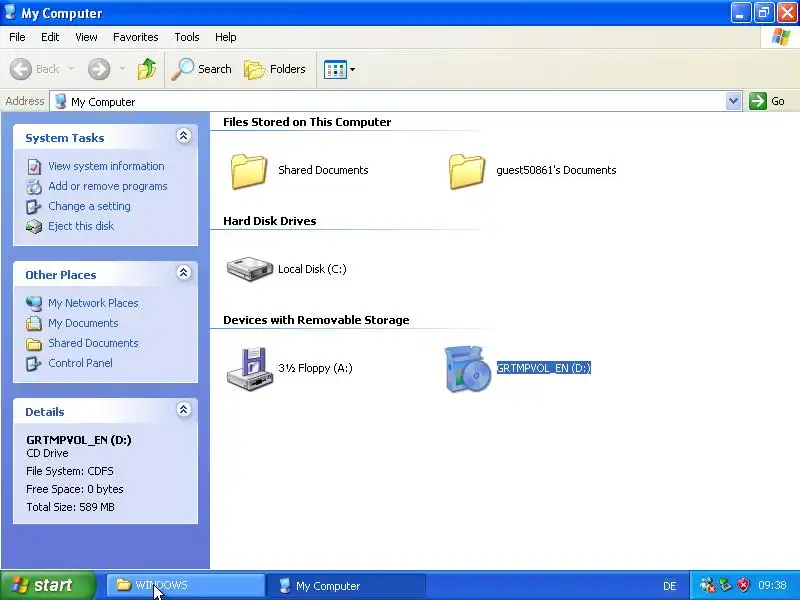Screen dimensions: 800x600
Task: Open the Tools menu
Action: [x=187, y=37]
